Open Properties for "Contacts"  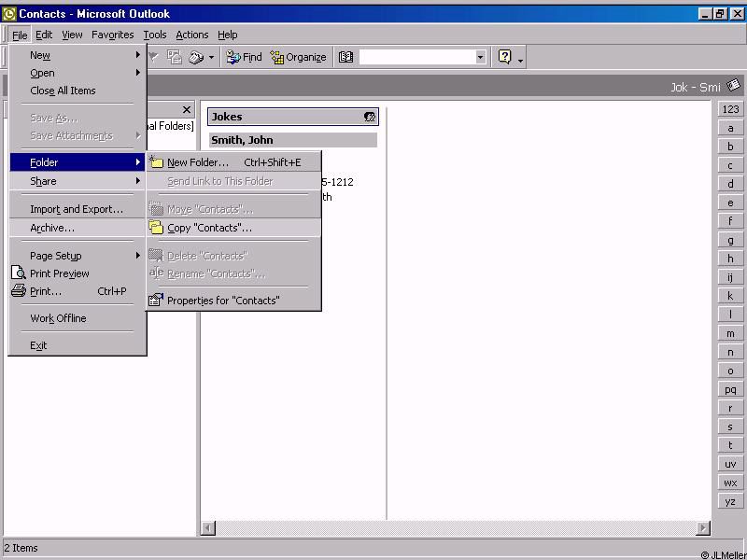click(233, 301)
